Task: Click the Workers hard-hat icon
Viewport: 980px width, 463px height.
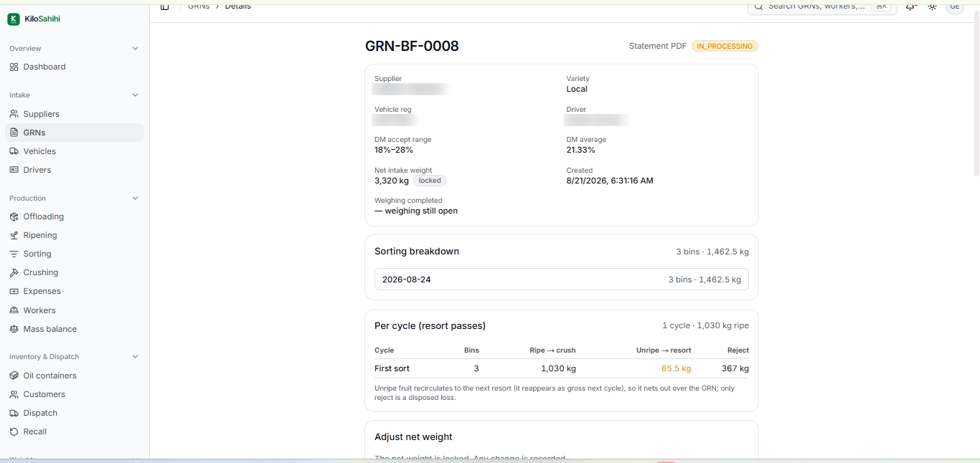Action: [14, 310]
